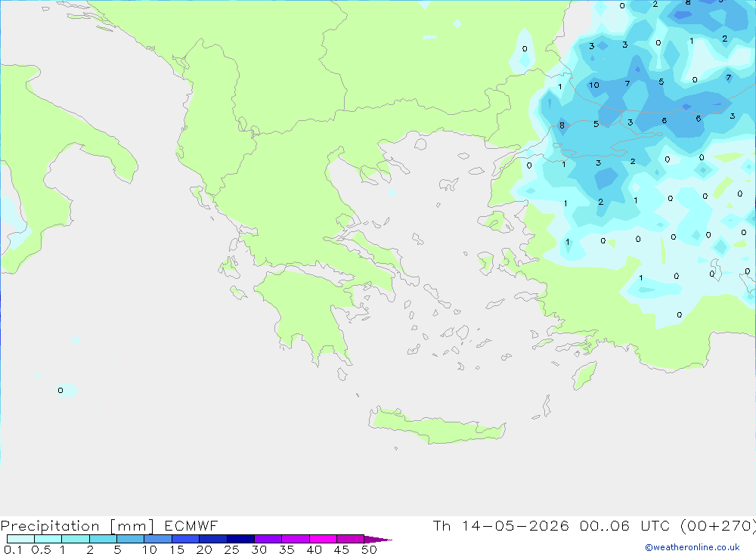Screen dimensions: 756x554
Task: Click the "Precipitation [mm]" title text
Action: point(77,526)
